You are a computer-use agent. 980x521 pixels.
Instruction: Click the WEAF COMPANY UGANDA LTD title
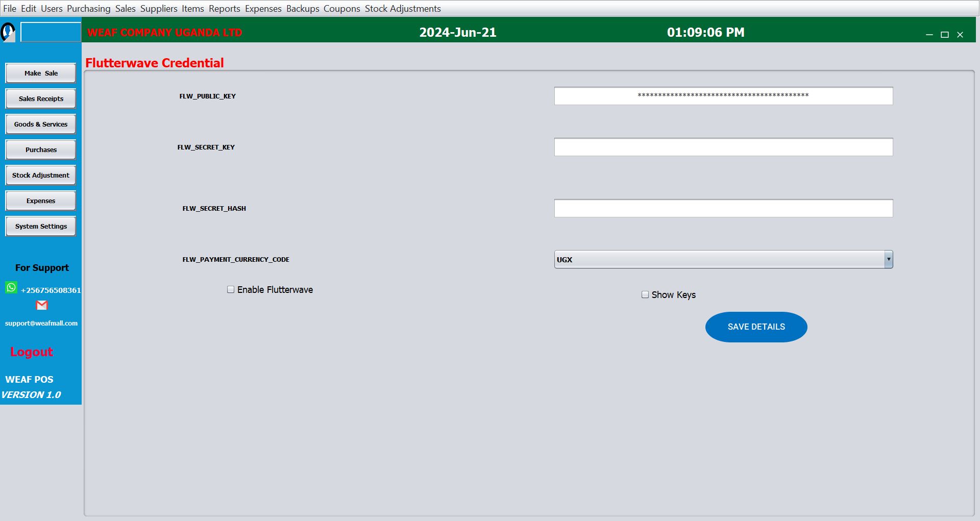click(x=164, y=32)
